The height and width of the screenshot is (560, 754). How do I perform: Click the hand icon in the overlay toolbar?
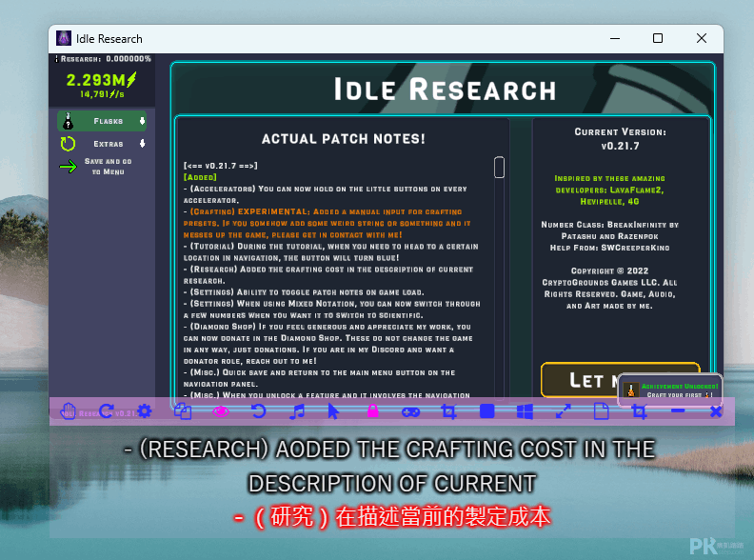tap(68, 411)
